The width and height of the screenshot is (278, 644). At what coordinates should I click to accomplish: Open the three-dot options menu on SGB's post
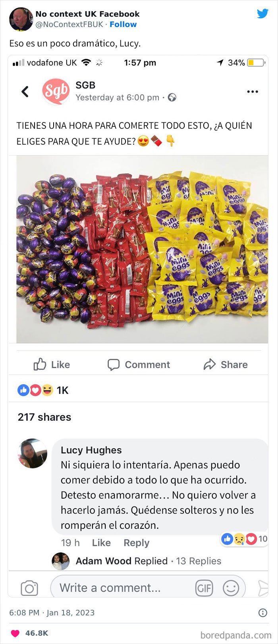pyautogui.click(x=253, y=91)
